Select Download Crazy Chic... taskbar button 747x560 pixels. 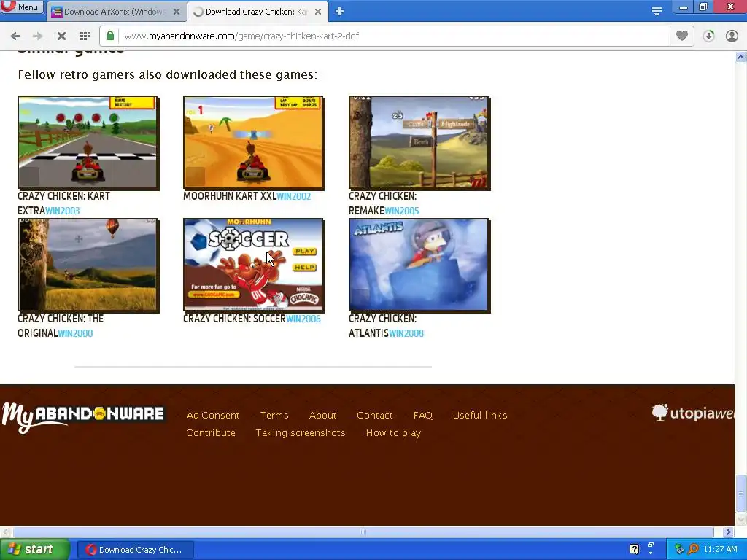coord(135,550)
